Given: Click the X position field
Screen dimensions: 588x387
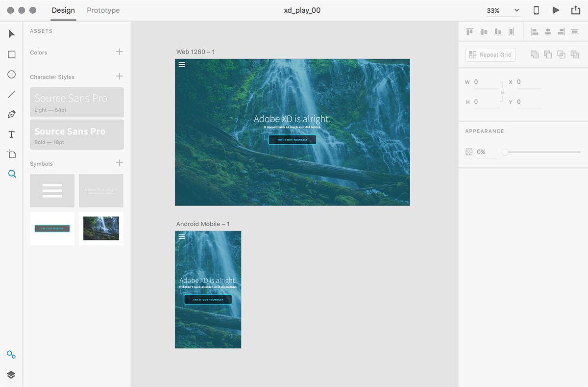Looking at the screenshot, I should tap(529, 82).
